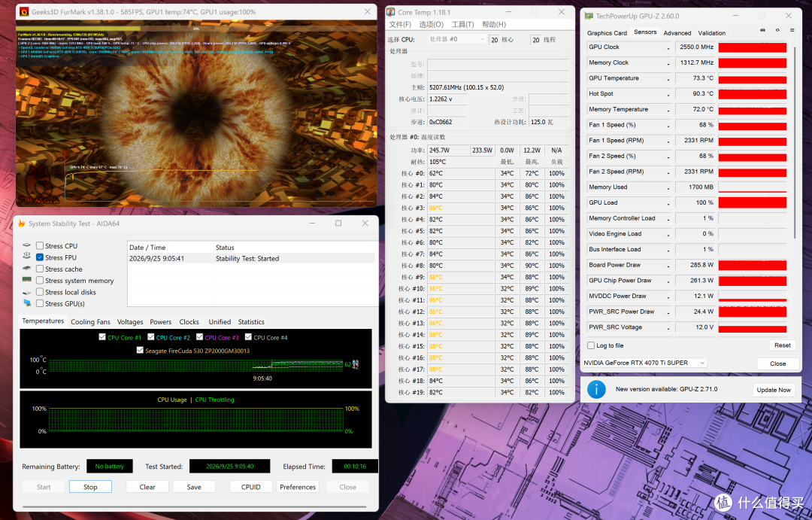812x520 pixels.
Task: Open the Graphics Card tab in GPU-Z
Action: [x=607, y=32]
